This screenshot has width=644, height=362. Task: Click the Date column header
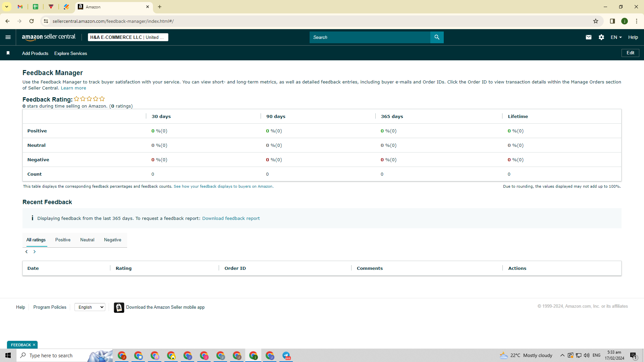click(x=33, y=268)
